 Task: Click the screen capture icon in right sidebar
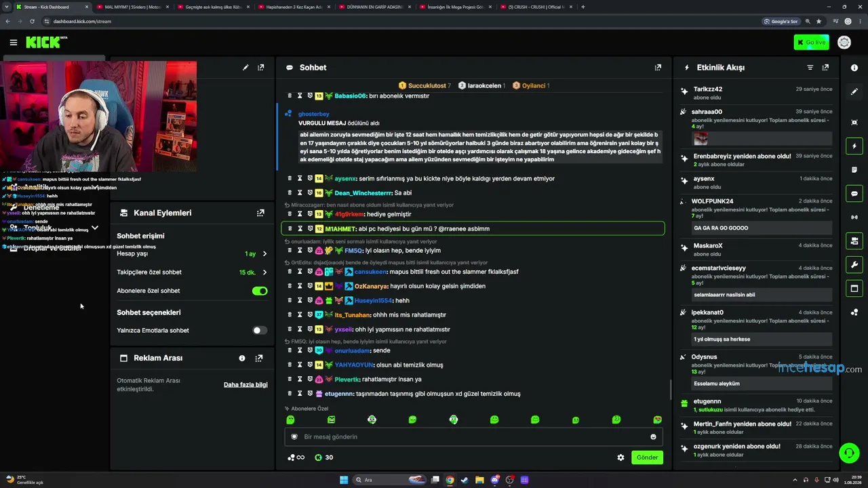coord(854,122)
